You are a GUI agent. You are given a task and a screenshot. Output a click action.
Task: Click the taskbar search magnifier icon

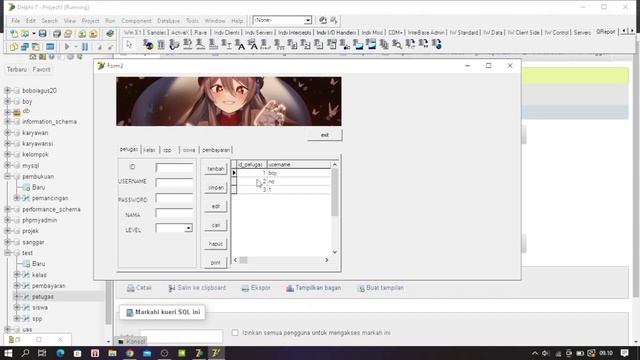click(x=25, y=353)
